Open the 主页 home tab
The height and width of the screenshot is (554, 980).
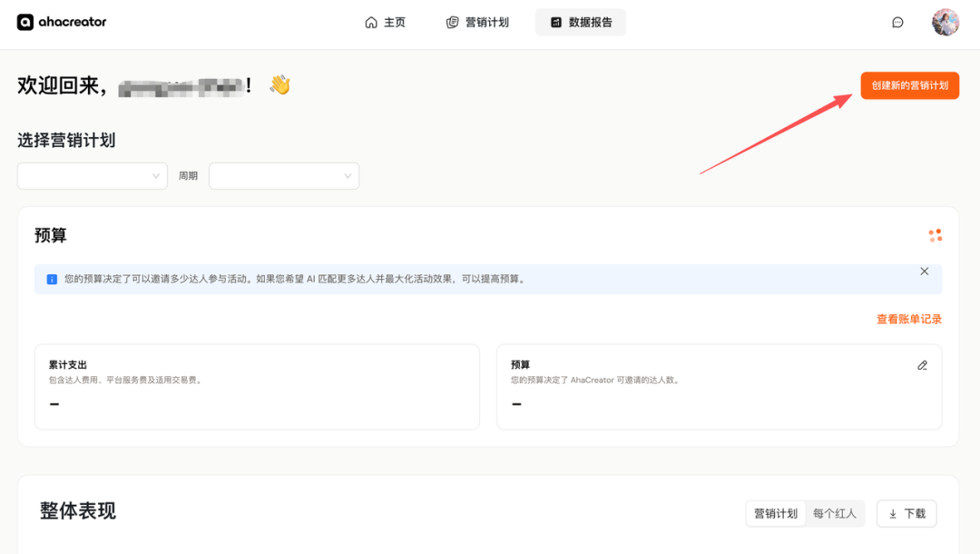385,23
